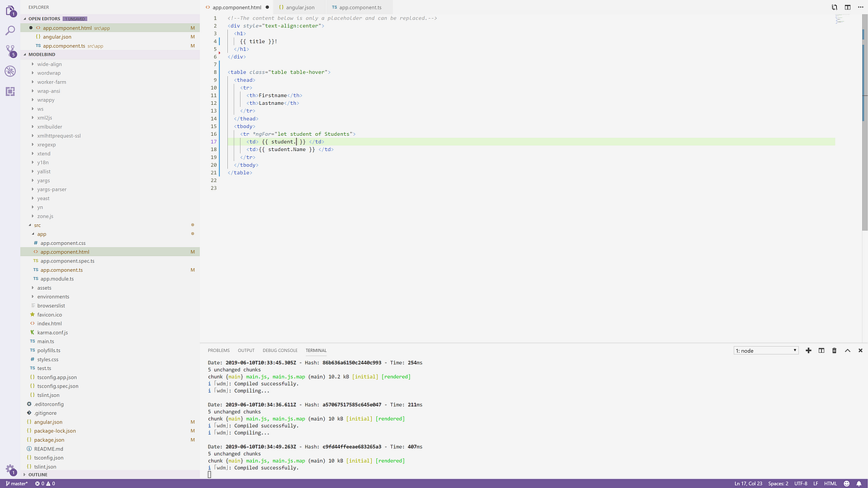Switch to the angular.json tab
This screenshot has height=488, width=868.
coord(297,7)
